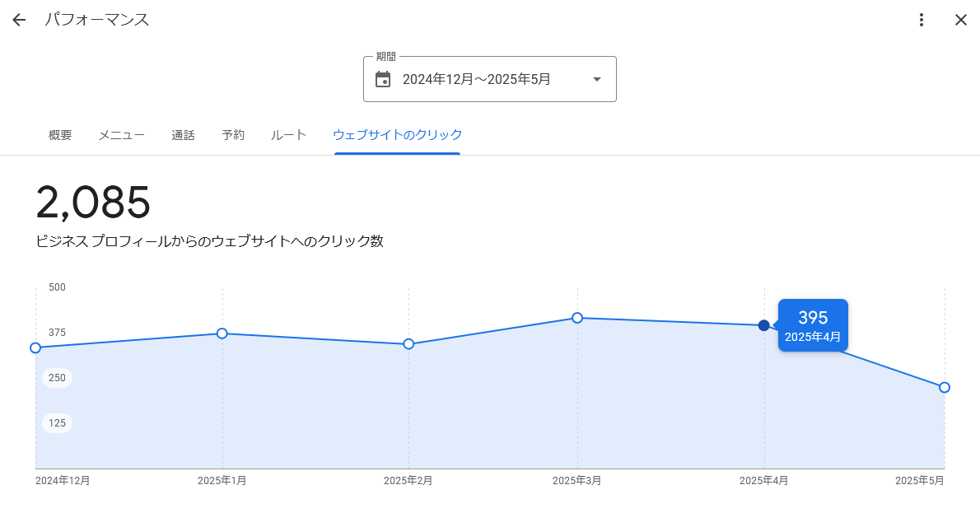Select the 2025年1月 data point
Viewport: 980px width, 527px height.
(x=222, y=333)
